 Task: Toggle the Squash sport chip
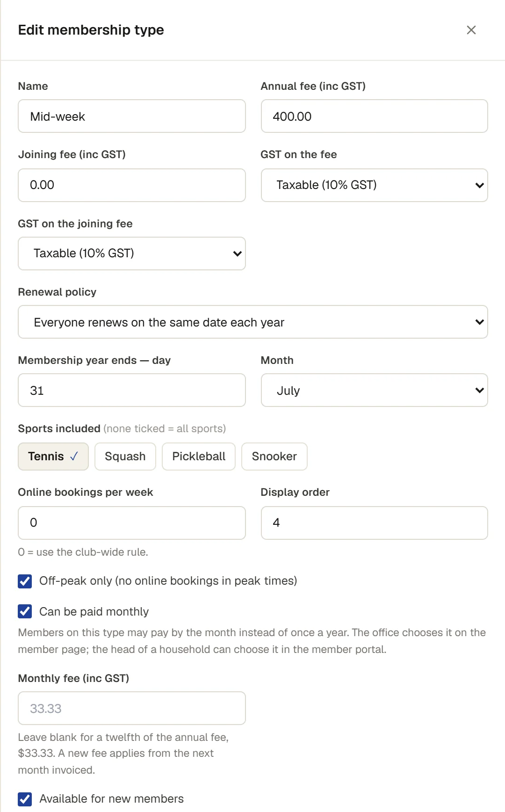[x=125, y=457]
